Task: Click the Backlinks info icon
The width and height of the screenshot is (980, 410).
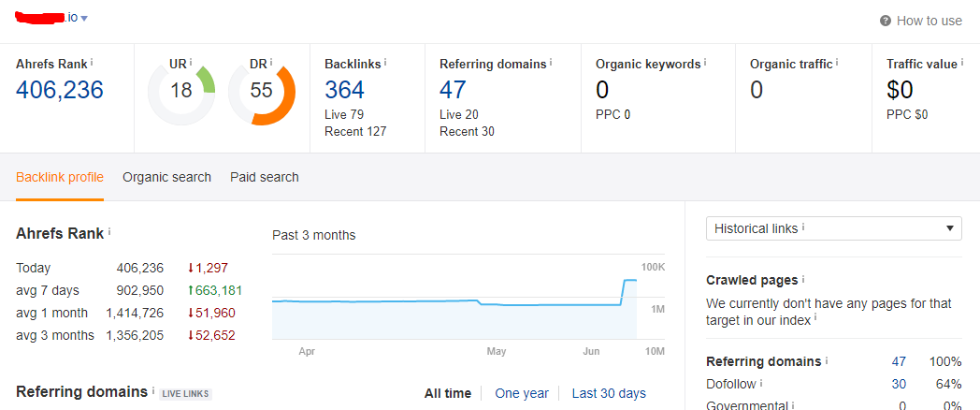Action: pos(385,63)
